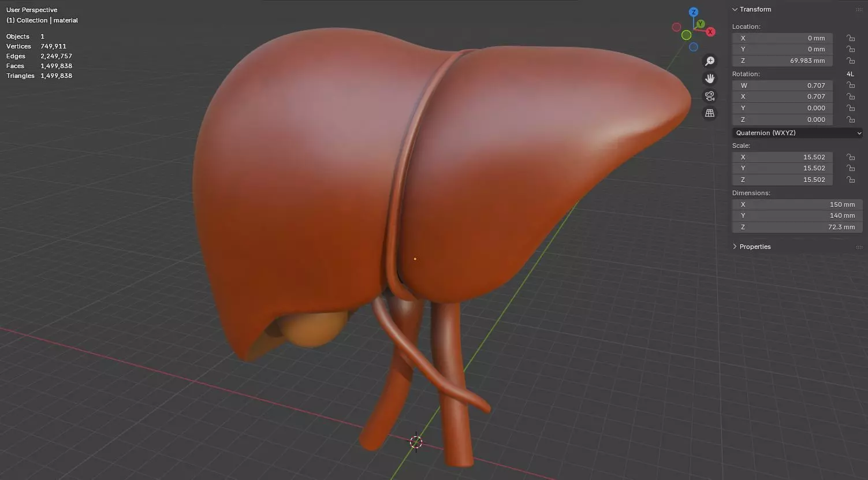Toggle lock for Location Y
868x480 pixels.
click(x=851, y=49)
